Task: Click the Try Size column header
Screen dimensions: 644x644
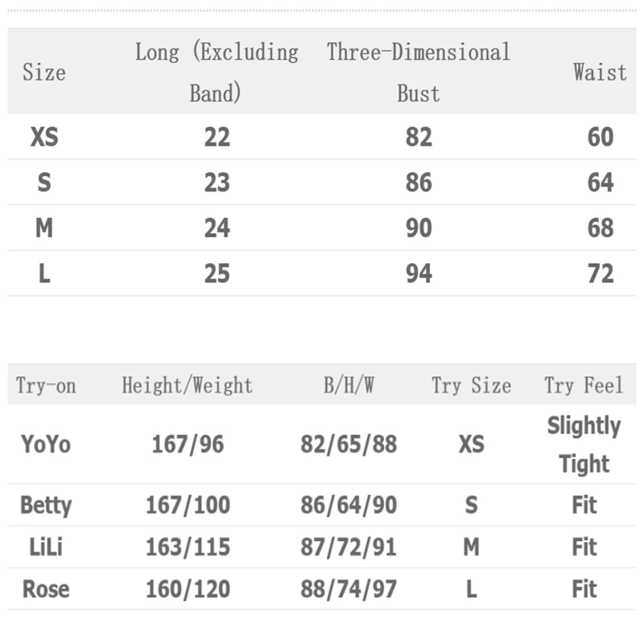Action: pyautogui.click(x=471, y=386)
